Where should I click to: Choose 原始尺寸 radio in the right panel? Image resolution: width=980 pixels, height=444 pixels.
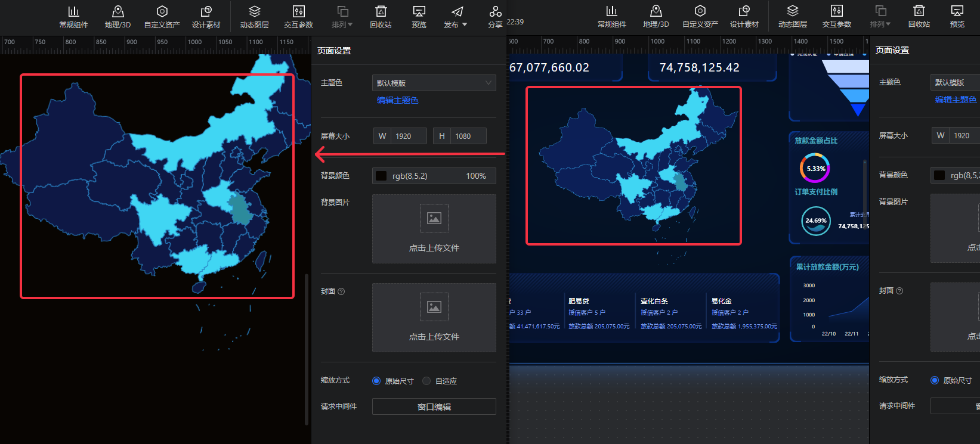(935, 380)
